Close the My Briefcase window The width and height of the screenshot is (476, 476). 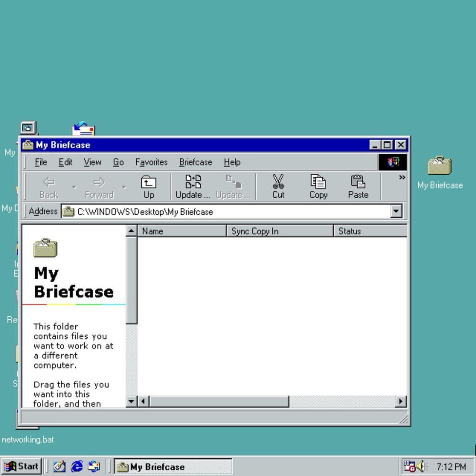click(401, 145)
